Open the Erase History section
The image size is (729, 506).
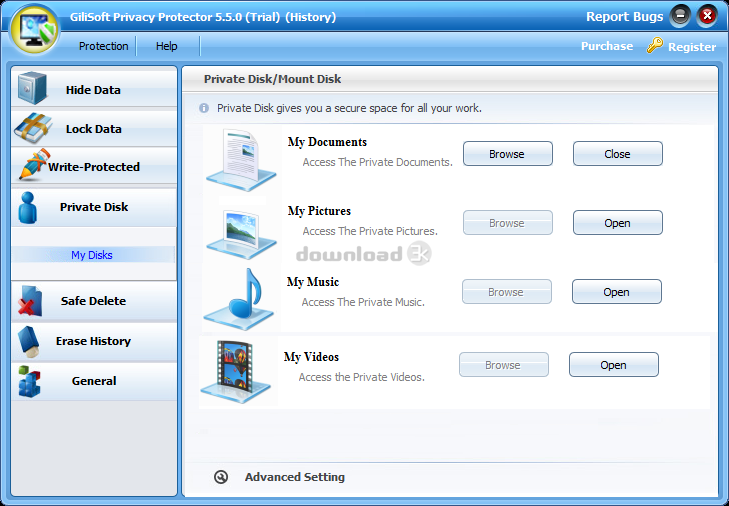click(x=94, y=341)
